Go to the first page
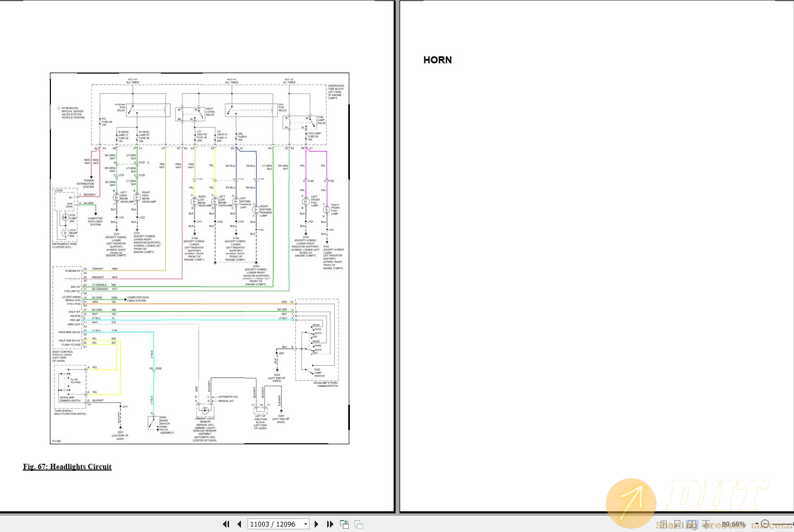Image resolution: width=794 pixels, height=532 pixels. (x=226, y=524)
